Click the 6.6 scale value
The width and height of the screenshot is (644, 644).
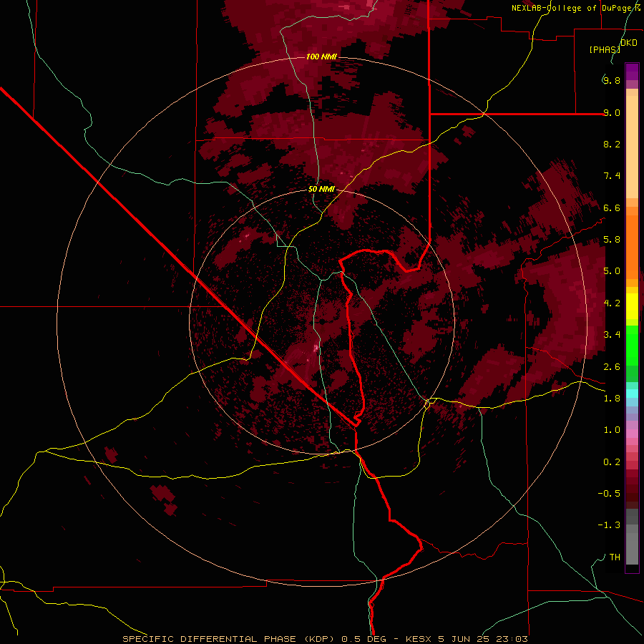[612, 208]
